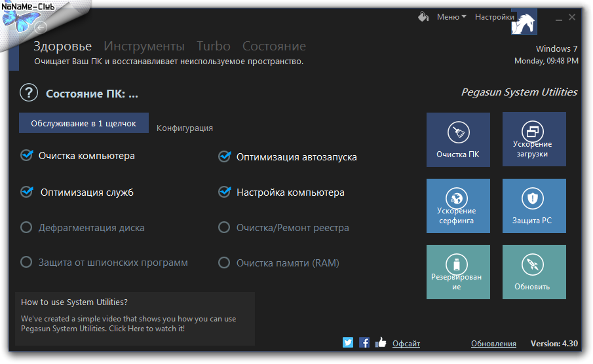Open the Facebook icon link
This screenshot has height=364, width=593.
[x=364, y=342]
